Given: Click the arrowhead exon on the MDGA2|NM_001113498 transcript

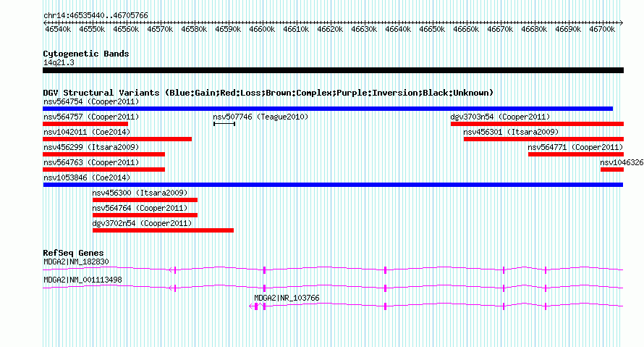Looking at the screenshot, I should pyautogui.click(x=172, y=288).
